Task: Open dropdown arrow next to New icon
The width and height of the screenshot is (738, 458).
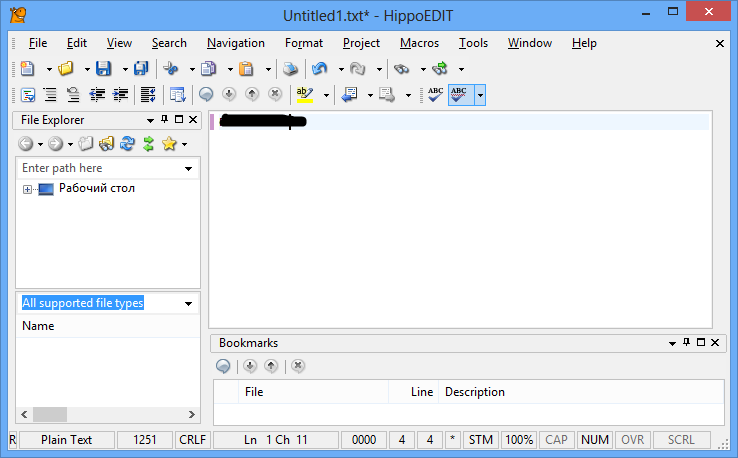Action: tap(49, 69)
